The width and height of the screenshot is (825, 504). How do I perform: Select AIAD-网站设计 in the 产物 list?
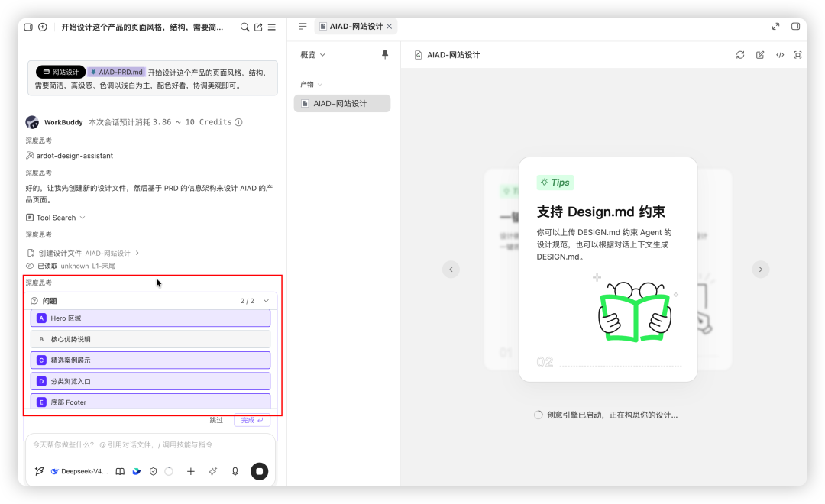click(x=342, y=104)
